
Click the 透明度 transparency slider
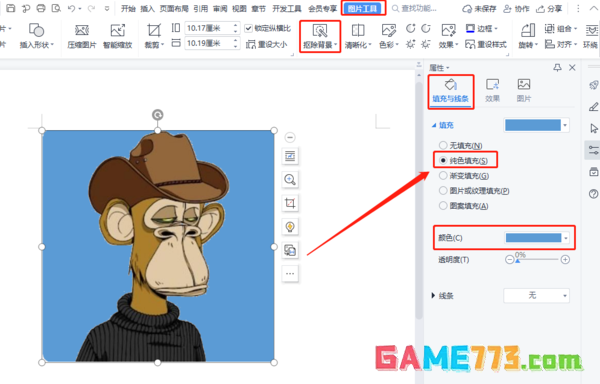(x=537, y=260)
